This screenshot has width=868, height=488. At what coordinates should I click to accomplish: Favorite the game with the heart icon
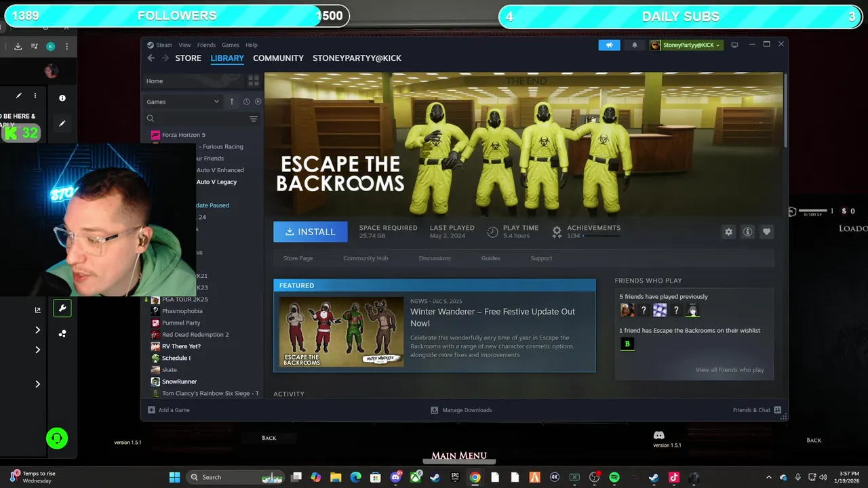tap(766, 232)
